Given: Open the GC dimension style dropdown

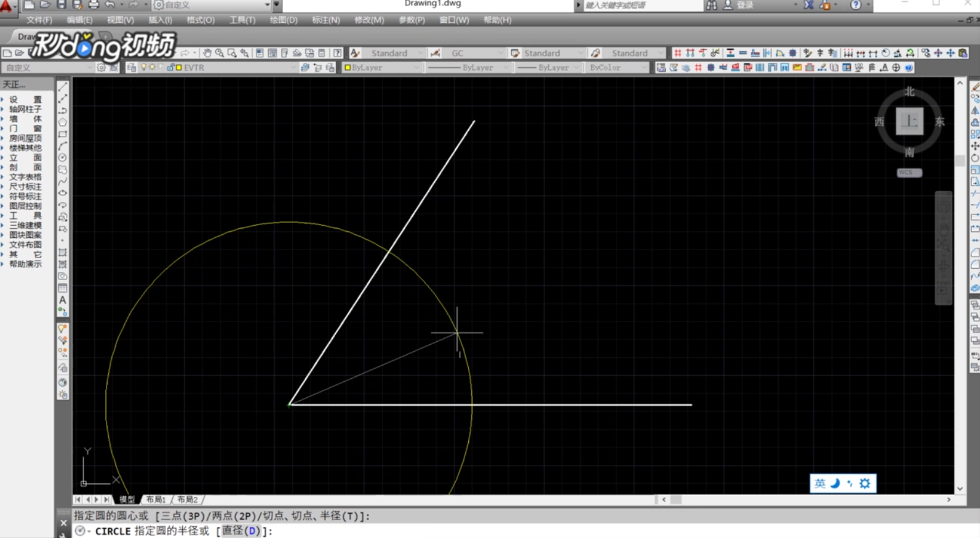Looking at the screenshot, I should [501, 53].
